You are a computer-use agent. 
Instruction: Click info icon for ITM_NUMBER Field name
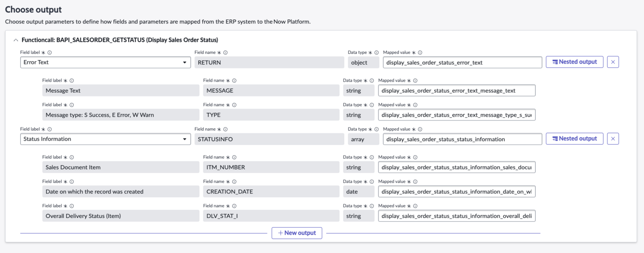tap(234, 157)
